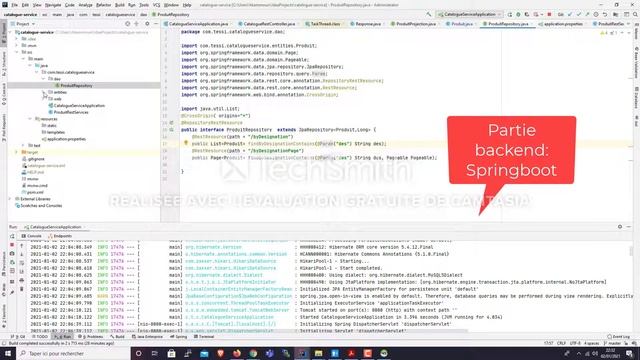This screenshot has width=640, height=360.
Task: Click the VCS history clock icon
Action: [596, 14]
